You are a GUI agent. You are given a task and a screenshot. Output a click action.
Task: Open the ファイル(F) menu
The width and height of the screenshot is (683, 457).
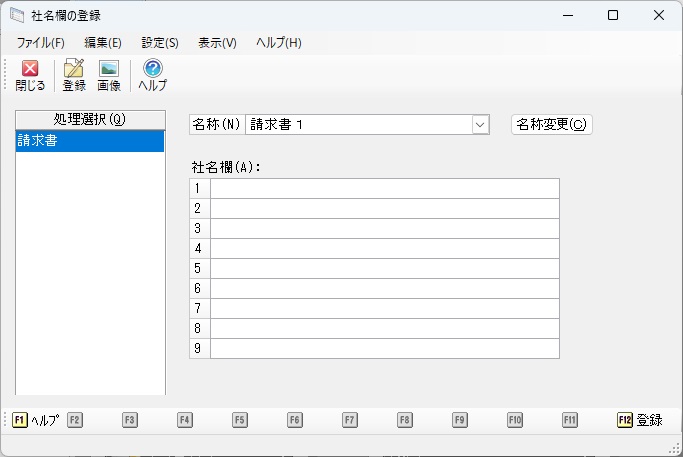(41, 43)
